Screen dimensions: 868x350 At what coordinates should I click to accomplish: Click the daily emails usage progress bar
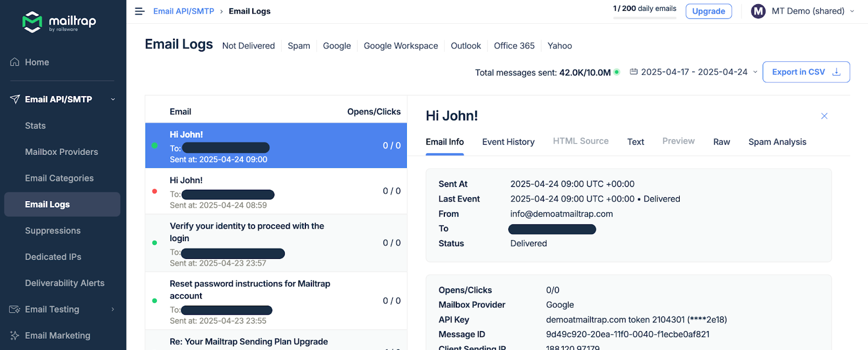[x=644, y=18]
